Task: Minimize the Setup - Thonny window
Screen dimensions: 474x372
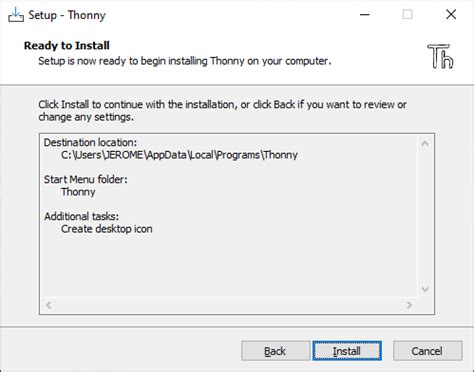Action: click(x=365, y=15)
